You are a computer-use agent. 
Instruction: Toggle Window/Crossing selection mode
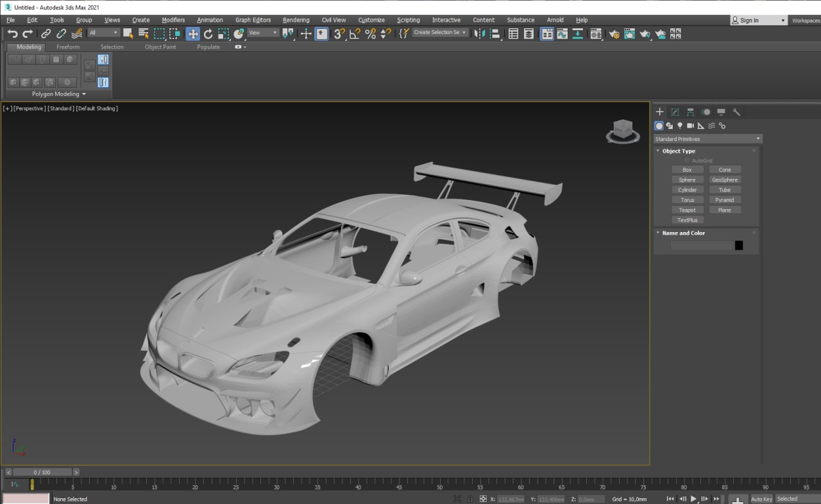[x=174, y=33]
